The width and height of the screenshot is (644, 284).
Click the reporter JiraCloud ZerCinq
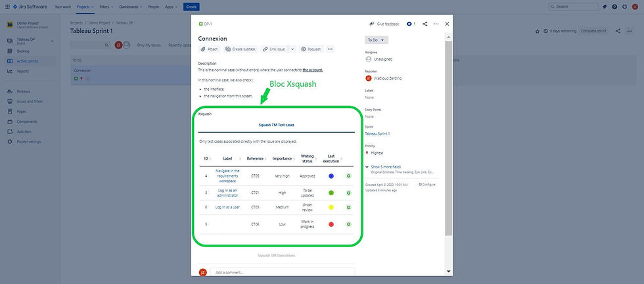(384, 78)
